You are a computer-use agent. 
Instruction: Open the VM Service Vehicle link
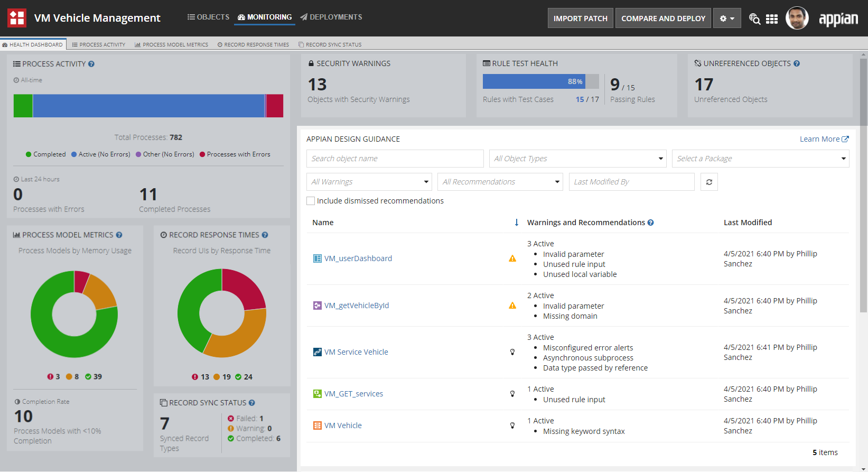[x=356, y=352]
